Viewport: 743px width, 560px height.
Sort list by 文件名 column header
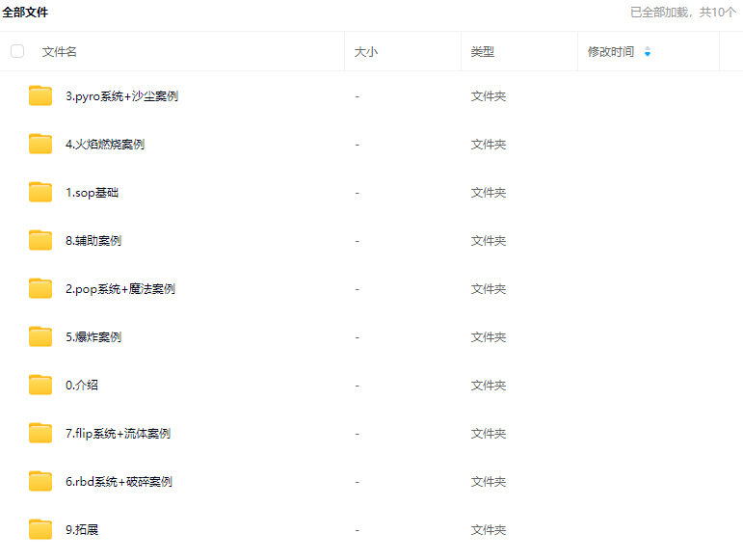coord(60,52)
